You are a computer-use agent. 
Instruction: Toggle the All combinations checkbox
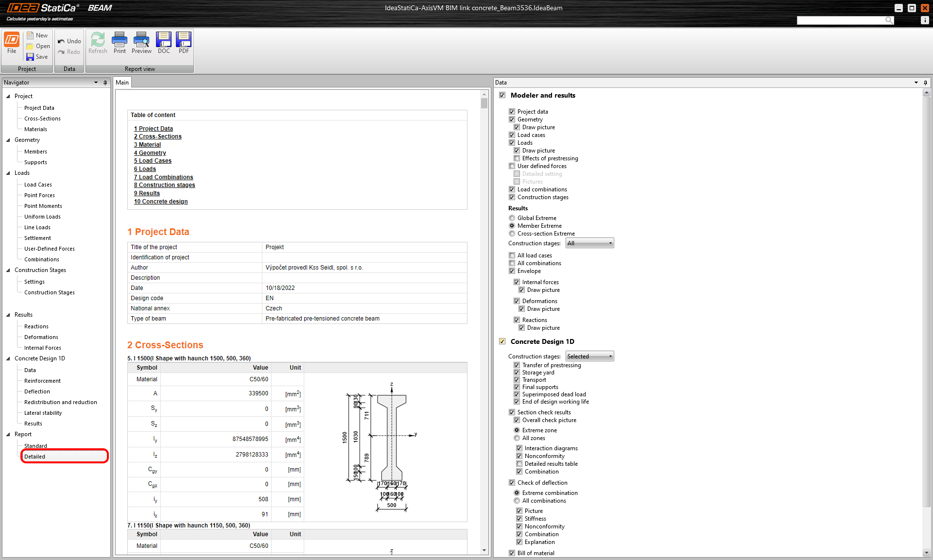512,263
